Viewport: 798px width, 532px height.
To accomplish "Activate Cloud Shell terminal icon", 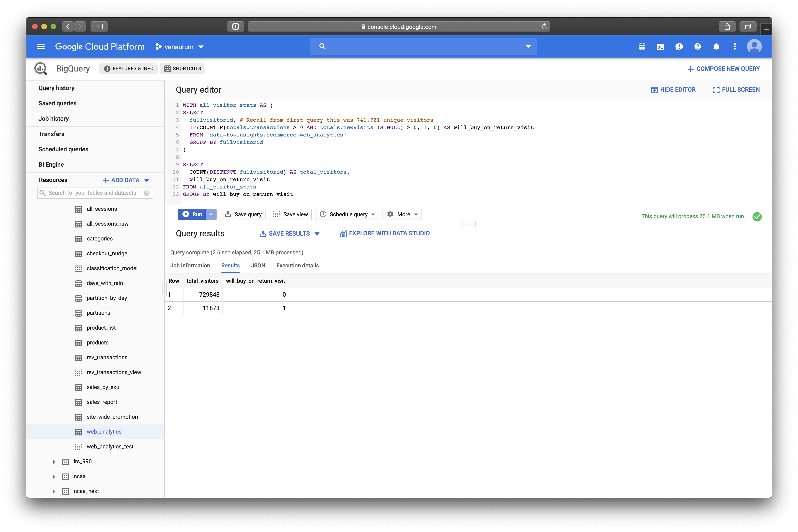I will 660,47.
